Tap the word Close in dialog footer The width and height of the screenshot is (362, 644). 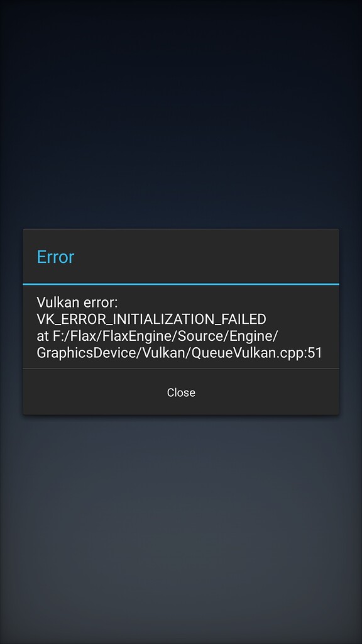pos(181,392)
